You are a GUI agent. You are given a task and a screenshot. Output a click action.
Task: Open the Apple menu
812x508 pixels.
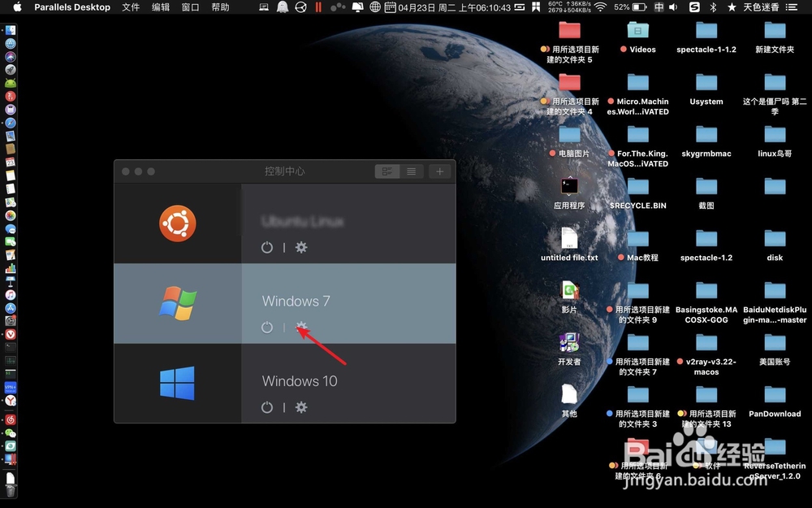(x=16, y=7)
